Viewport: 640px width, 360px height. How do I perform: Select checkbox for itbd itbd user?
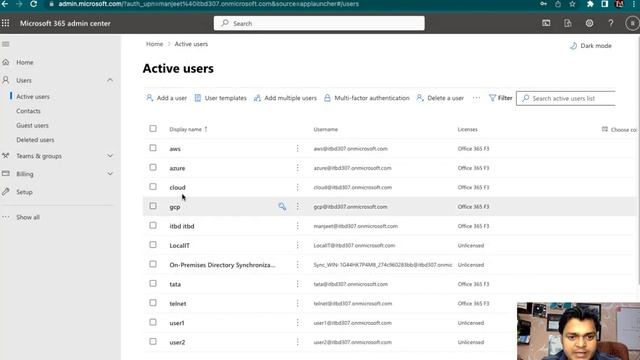153,225
